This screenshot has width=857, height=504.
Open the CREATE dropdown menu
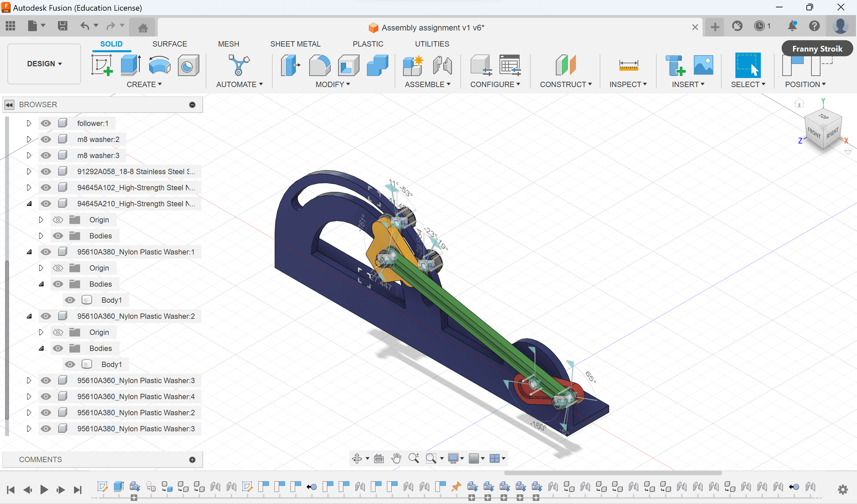(144, 84)
